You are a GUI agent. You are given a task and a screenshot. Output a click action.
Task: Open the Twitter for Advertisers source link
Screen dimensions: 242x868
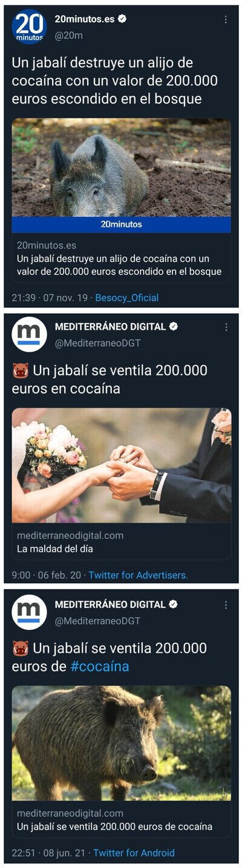[x=138, y=575]
